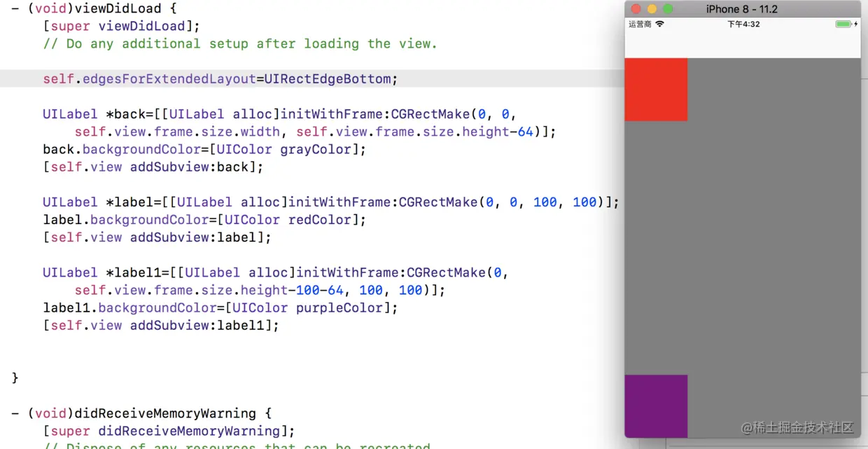This screenshot has width=868, height=449.
Task: Tap the purple square label in simulator
Action: (656, 406)
